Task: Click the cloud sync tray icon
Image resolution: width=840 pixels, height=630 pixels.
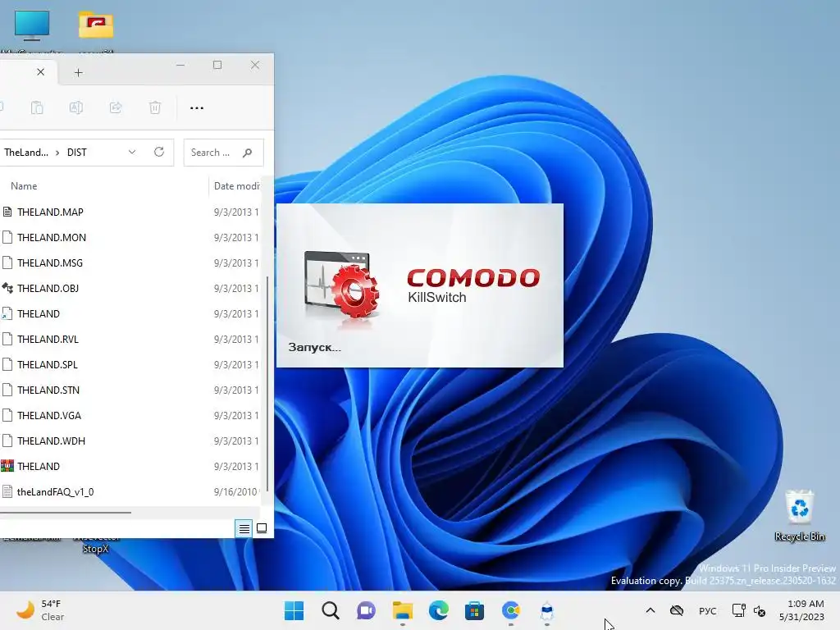Action: pos(677,610)
